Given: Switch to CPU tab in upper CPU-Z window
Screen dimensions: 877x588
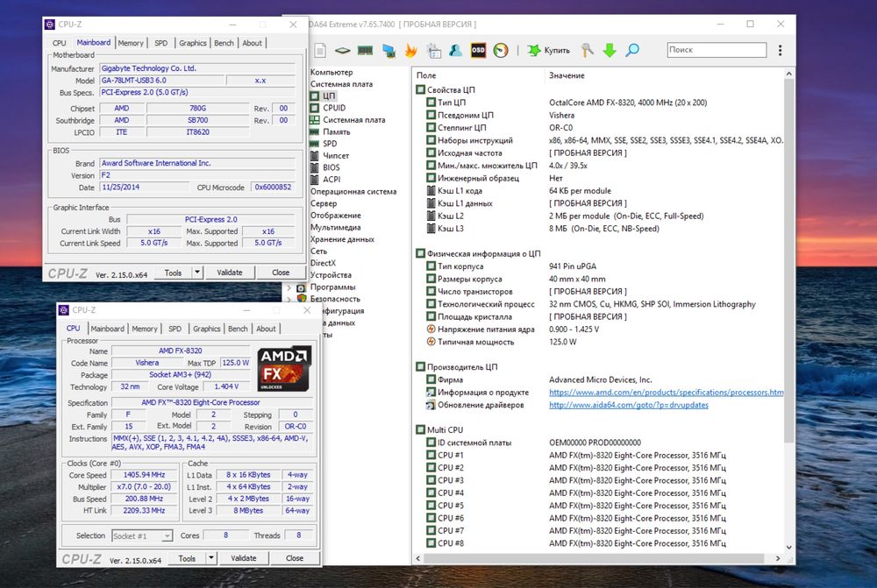Looking at the screenshot, I should tap(60, 43).
